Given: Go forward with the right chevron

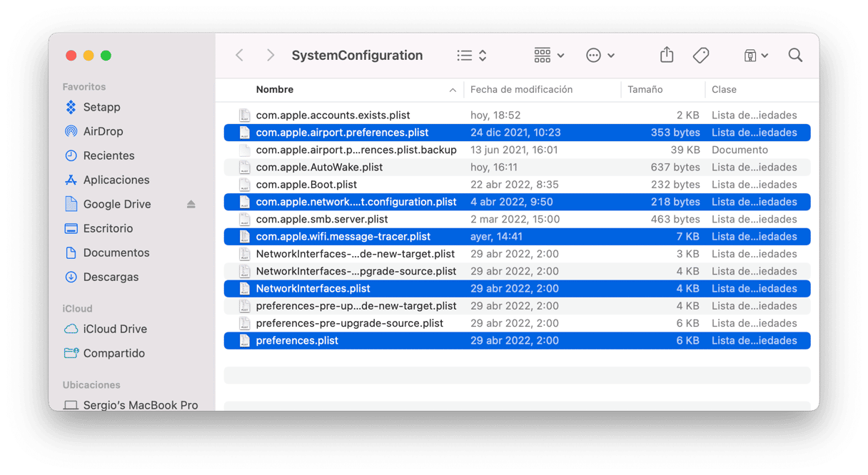Looking at the screenshot, I should (270, 55).
